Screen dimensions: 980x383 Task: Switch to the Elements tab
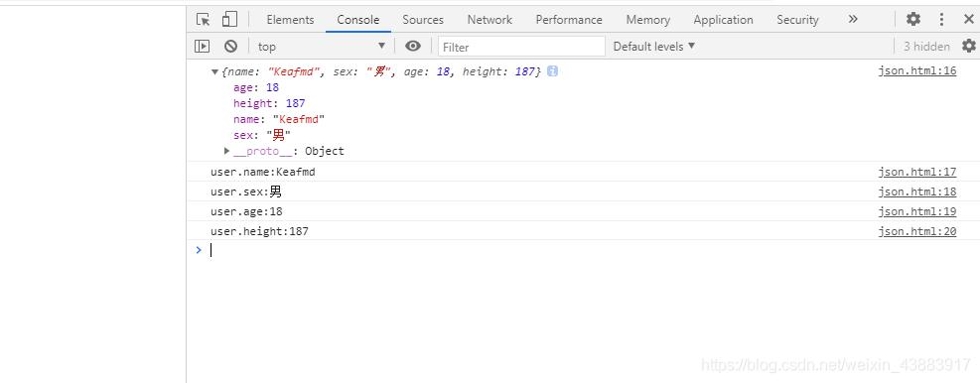290,20
